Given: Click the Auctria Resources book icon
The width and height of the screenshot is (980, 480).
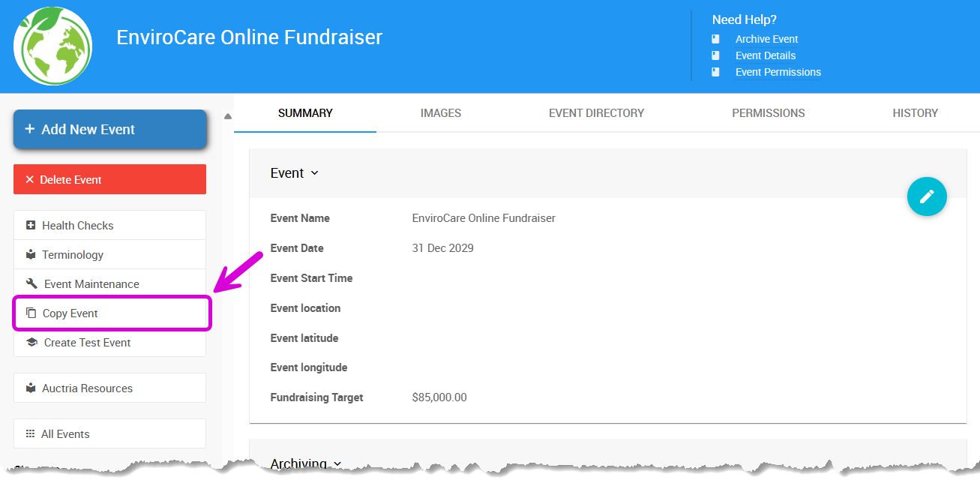Looking at the screenshot, I should [x=31, y=388].
